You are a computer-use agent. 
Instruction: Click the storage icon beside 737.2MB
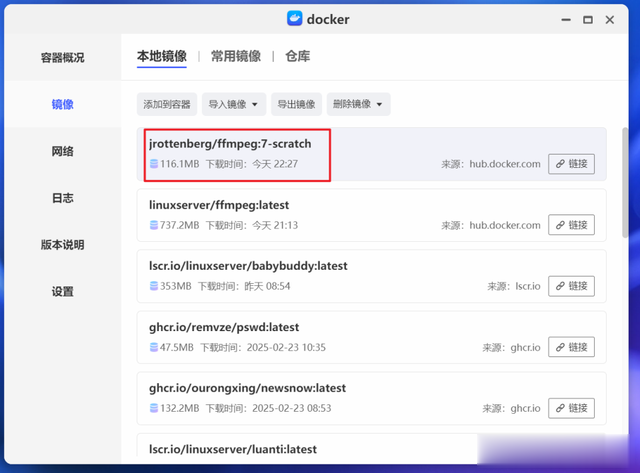pyautogui.click(x=154, y=225)
